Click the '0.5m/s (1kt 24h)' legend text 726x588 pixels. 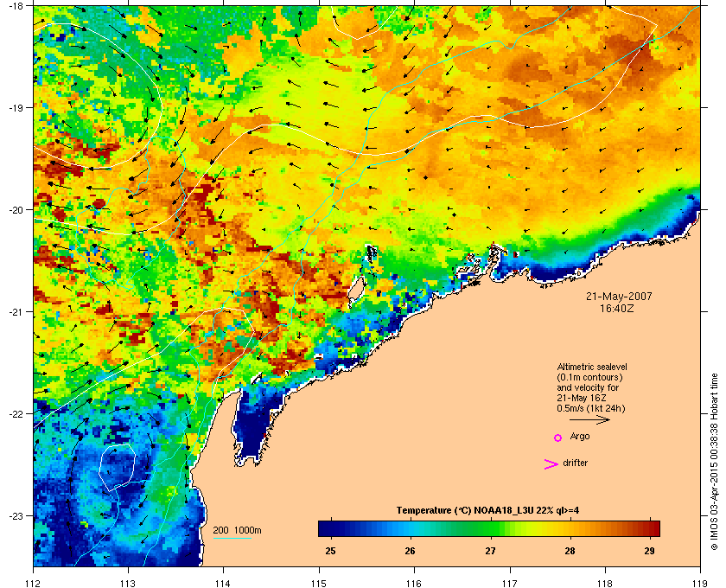tap(591, 409)
